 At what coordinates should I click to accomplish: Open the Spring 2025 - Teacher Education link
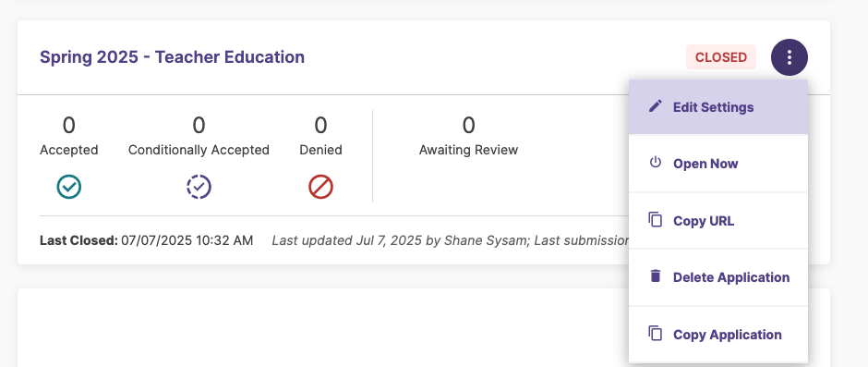tap(172, 57)
